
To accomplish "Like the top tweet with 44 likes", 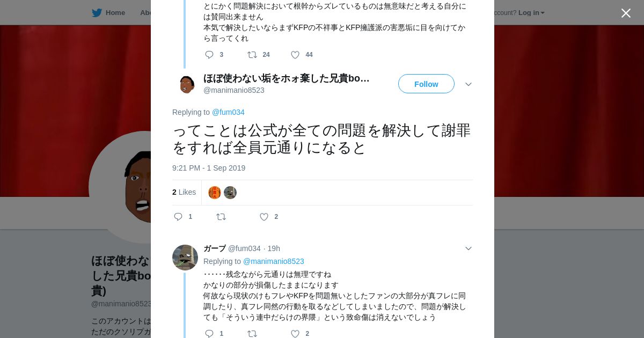I will point(295,55).
